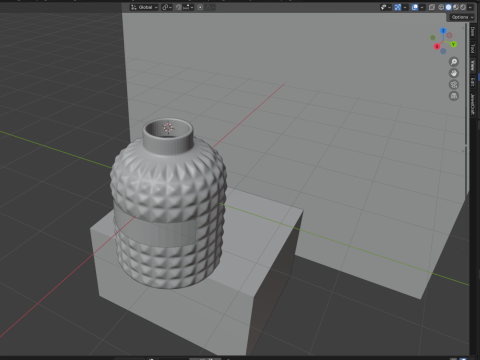Toggle the camera view button
Viewport: 480px width, 360px height.
coord(454,84)
